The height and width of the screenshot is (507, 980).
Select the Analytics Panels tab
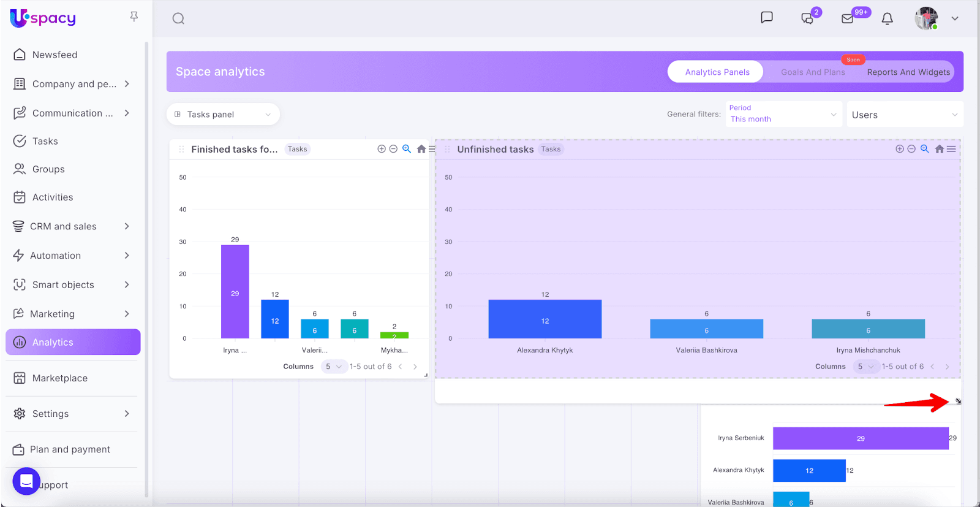coord(717,72)
